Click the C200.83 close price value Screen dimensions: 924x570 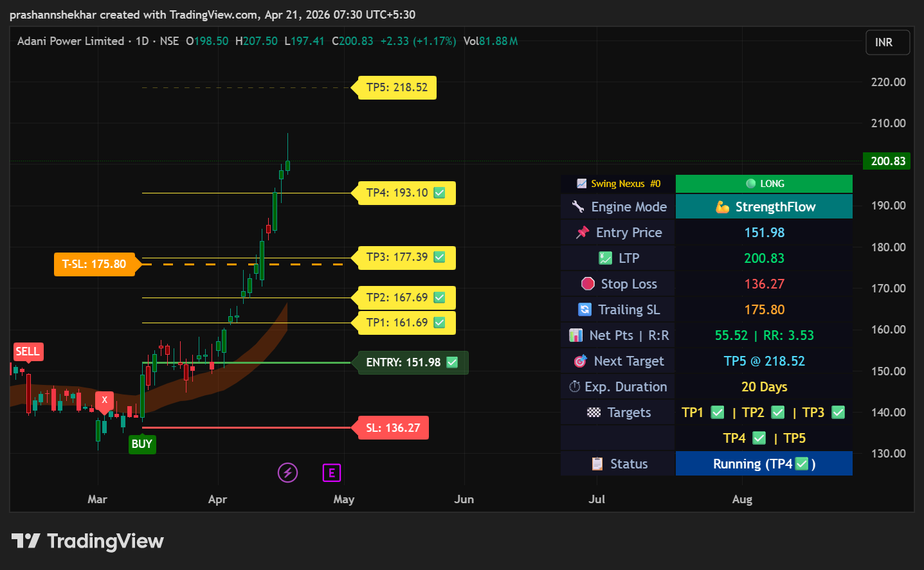(x=352, y=41)
